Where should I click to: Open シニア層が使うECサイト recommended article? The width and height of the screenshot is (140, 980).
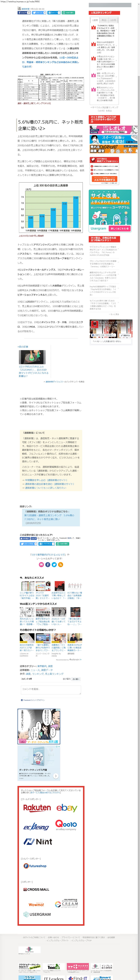27,590
